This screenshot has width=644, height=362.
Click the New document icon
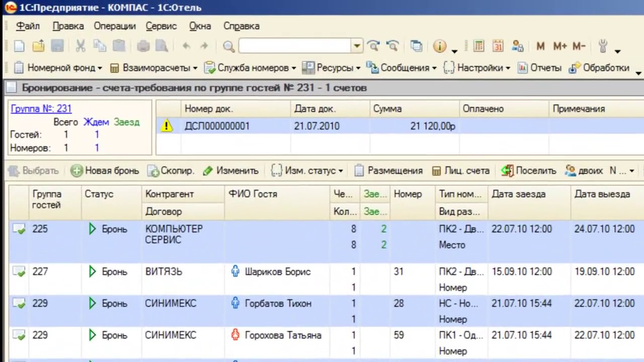click(19, 46)
